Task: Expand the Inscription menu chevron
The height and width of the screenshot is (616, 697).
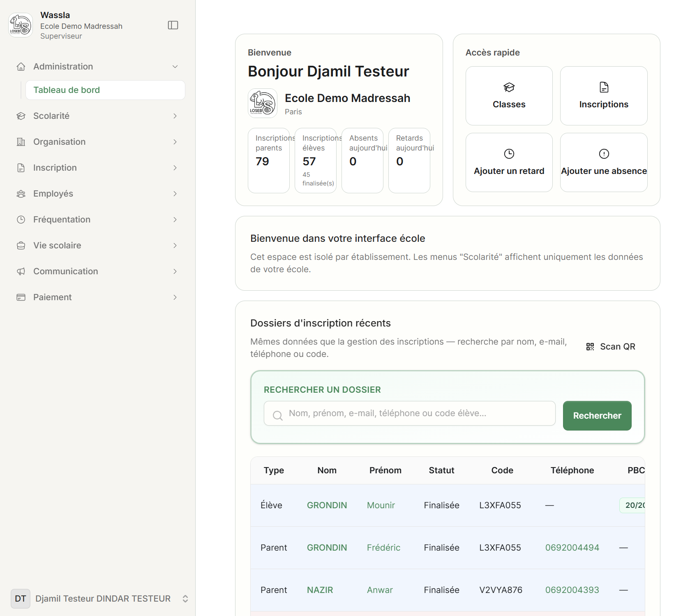Action: click(x=175, y=168)
